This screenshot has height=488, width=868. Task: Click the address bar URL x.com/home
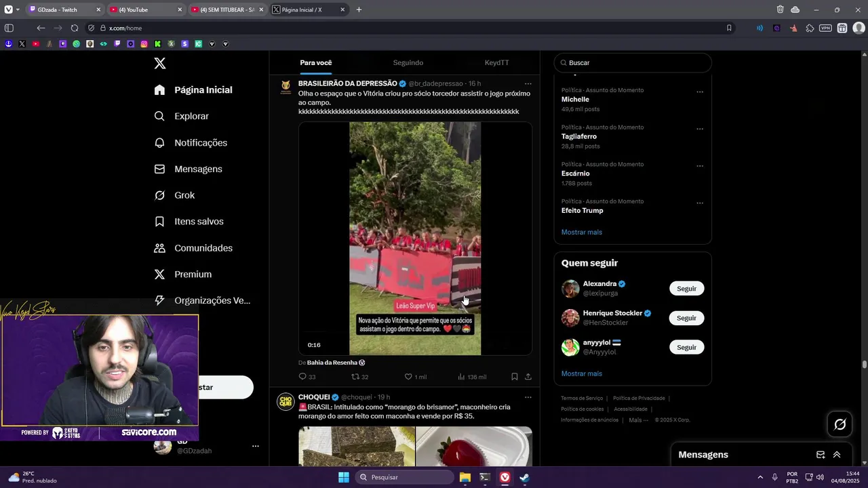[x=125, y=28]
